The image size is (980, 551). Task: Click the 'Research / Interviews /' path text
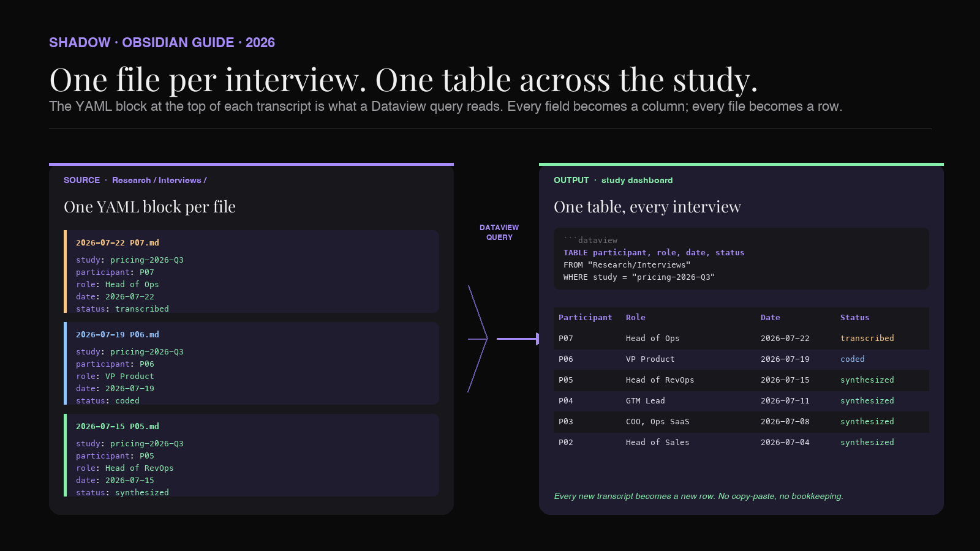[x=159, y=180]
